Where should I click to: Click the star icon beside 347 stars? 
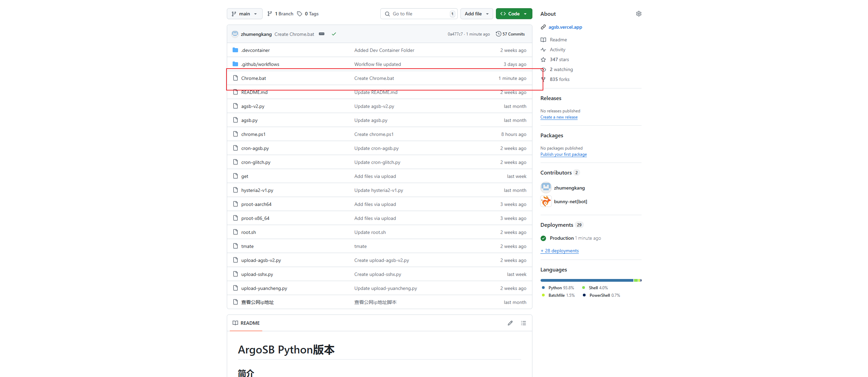point(543,59)
